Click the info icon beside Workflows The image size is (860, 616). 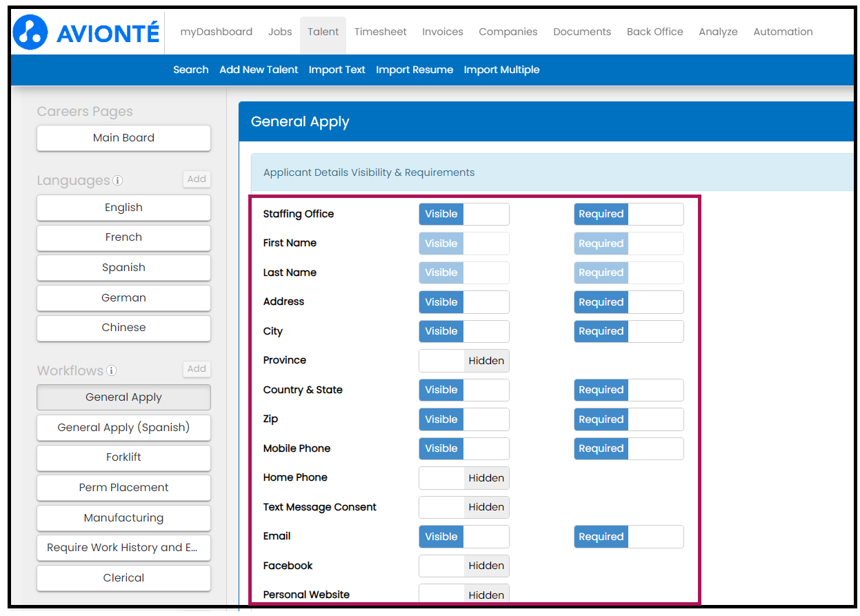tap(111, 371)
